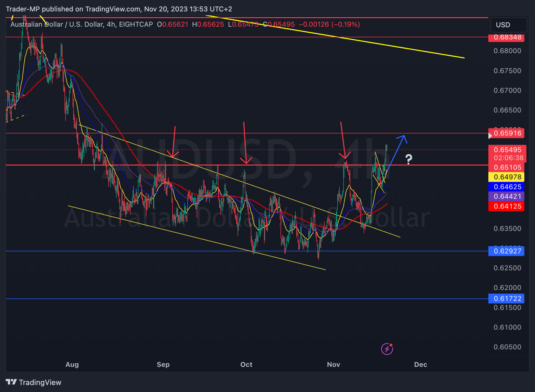535x392 pixels.
Task: Click the white question mark annotation text
Action: point(409,159)
